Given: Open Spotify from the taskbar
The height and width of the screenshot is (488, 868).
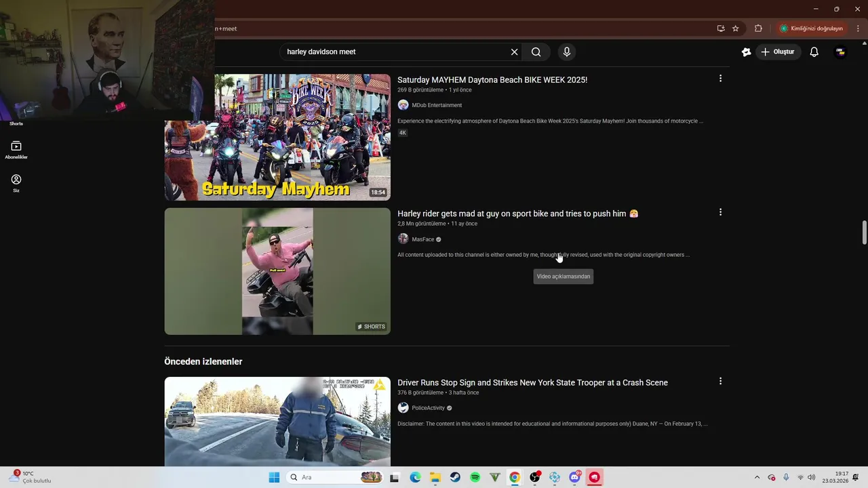Looking at the screenshot, I should click(475, 477).
